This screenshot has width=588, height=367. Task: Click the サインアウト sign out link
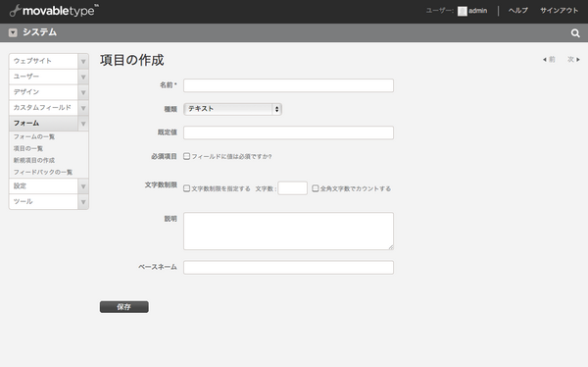(x=560, y=11)
